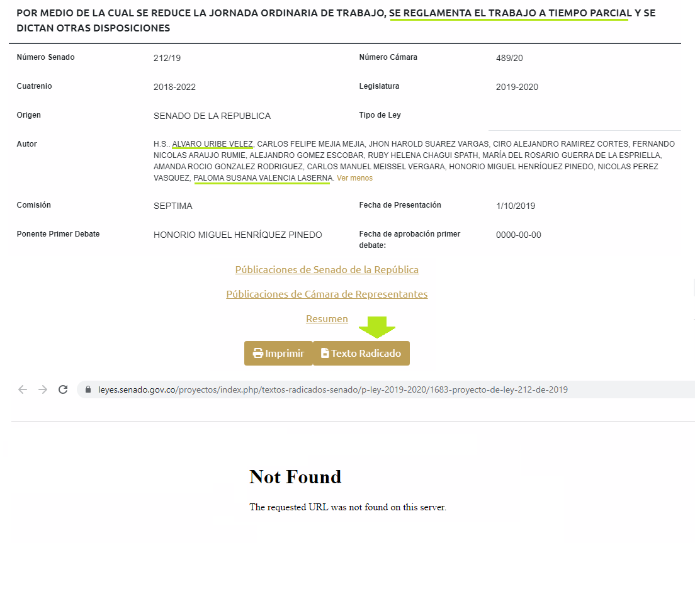Open the Resumen link

[327, 318]
